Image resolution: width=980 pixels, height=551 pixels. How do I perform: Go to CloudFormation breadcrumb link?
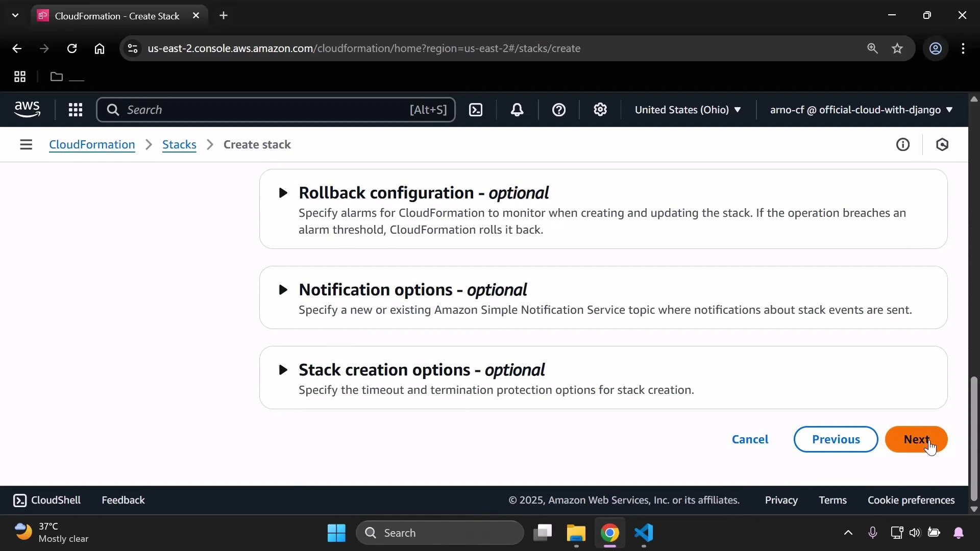point(92,145)
